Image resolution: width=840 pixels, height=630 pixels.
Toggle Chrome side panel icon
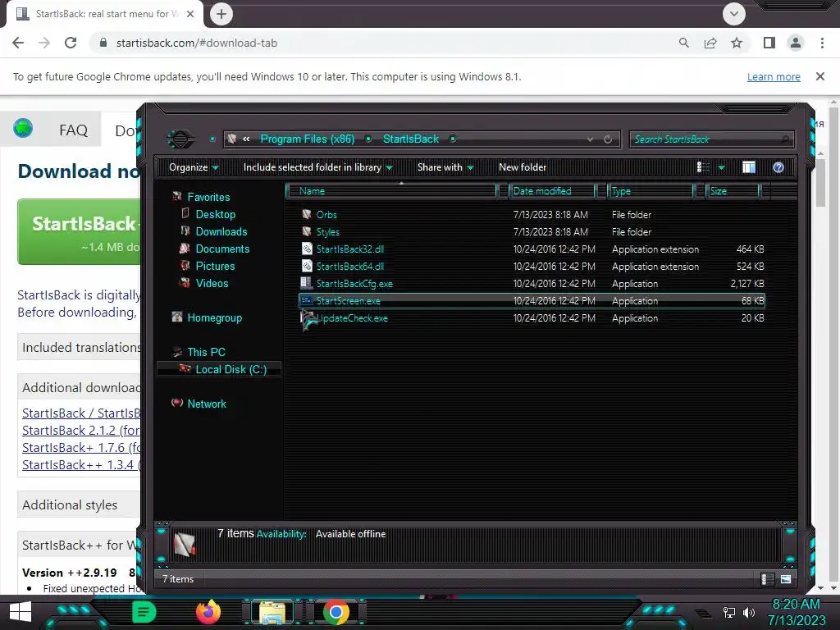[x=769, y=43]
